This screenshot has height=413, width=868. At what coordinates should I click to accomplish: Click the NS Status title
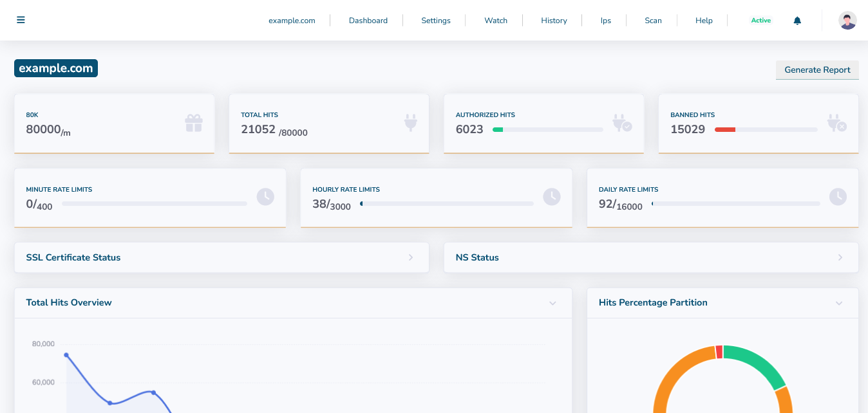(477, 257)
